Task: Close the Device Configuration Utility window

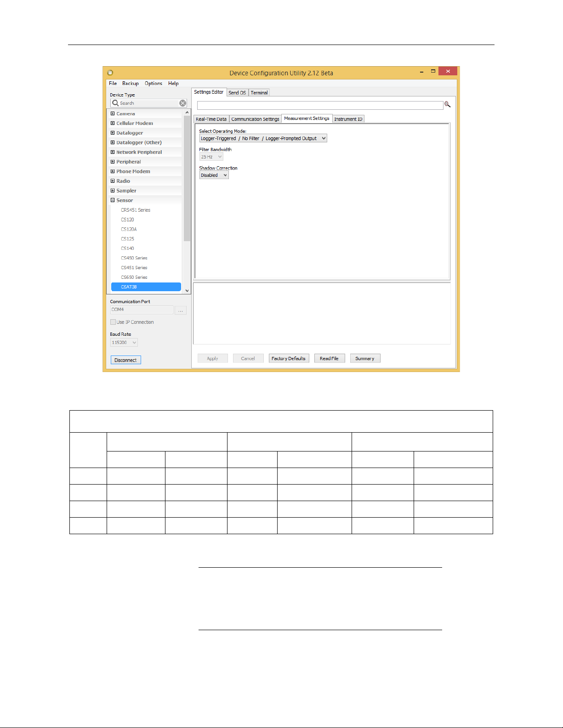Action: [x=448, y=71]
